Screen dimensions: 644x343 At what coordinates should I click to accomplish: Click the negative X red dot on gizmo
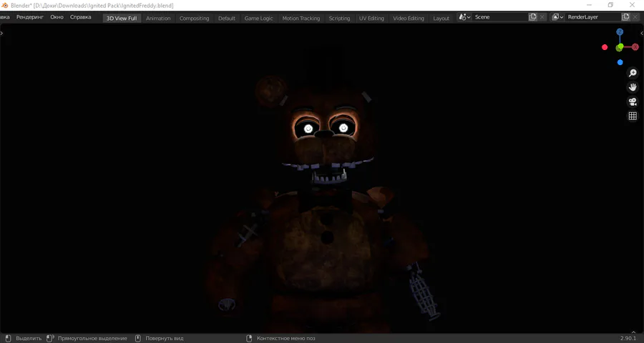click(605, 47)
